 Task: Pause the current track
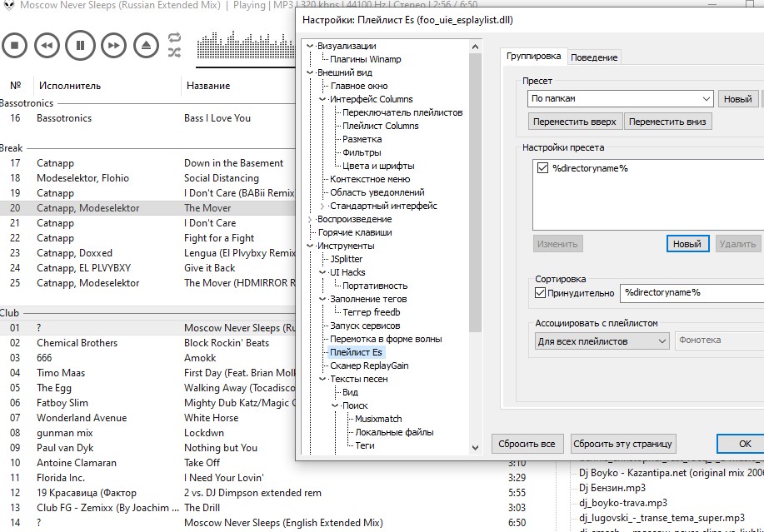click(x=80, y=45)
